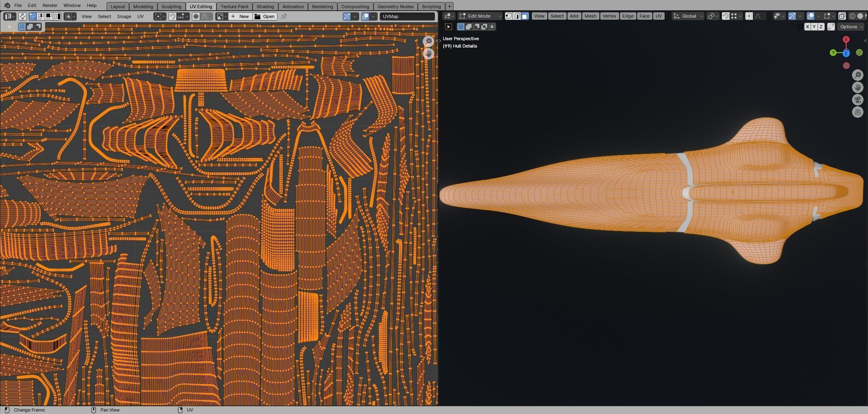Toggle snapping in 3D viewport
868x414 pixels.
(x=726, y=16)
